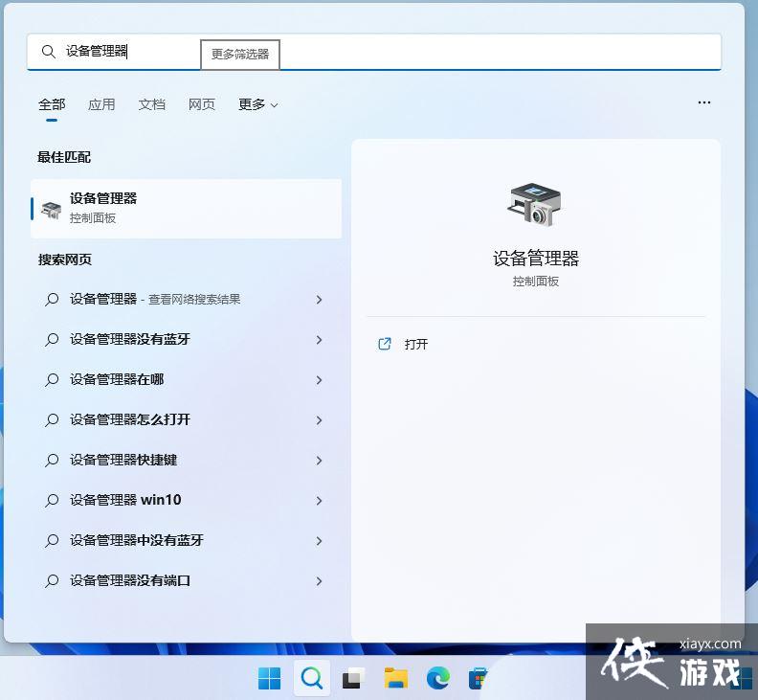Open File Explorer from the taskbar
The height and width of the screenshot is (700, 758).
[x=396, y=678]
